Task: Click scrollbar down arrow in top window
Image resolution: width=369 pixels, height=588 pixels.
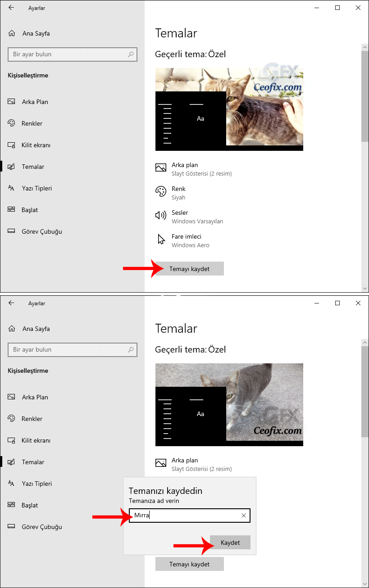Action: (x=365, y=288)
